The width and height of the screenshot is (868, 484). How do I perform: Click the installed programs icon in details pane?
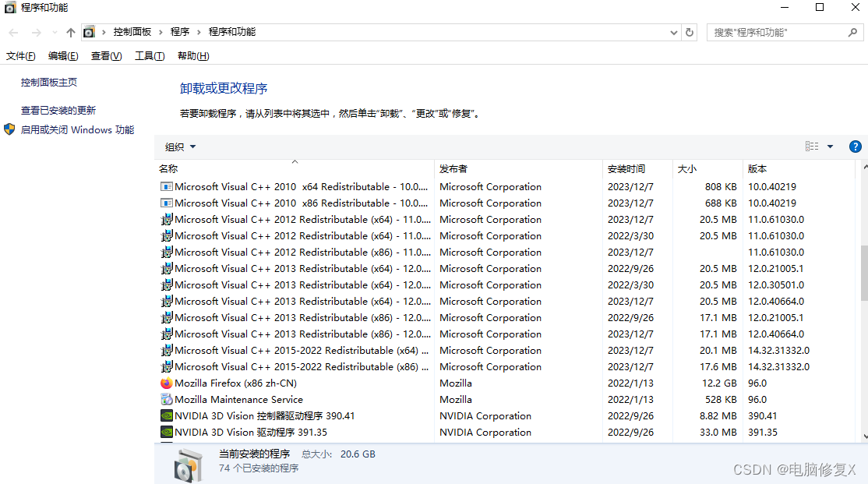click(188, 465)
